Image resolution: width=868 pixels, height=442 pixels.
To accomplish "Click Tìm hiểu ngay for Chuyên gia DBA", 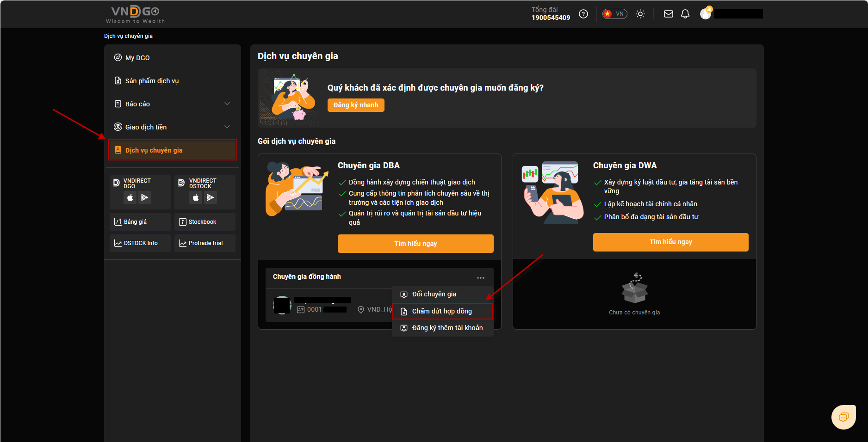I will (x=415, y=244).
